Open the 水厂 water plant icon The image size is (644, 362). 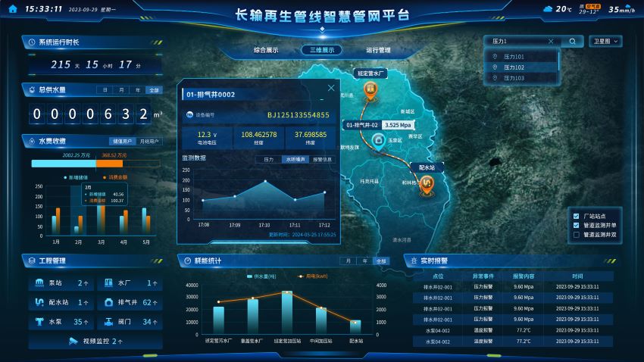[x=108, y=282]
